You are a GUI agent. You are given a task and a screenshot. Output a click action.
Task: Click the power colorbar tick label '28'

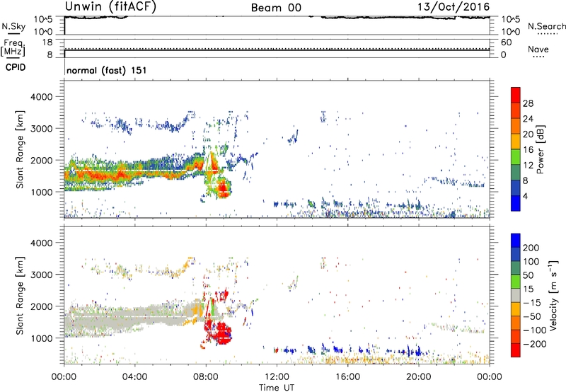click(x=528, y=103)
